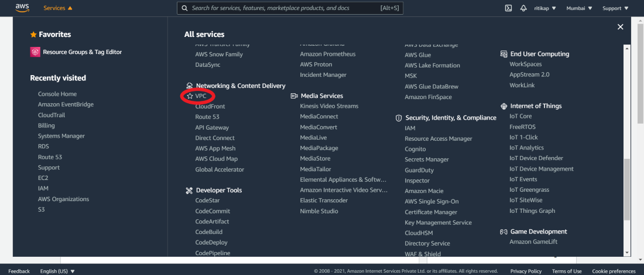Click the Feedback link in footer
Image resolution: width=644 pixels, height=275 pixels.
[x=19, y=271]
